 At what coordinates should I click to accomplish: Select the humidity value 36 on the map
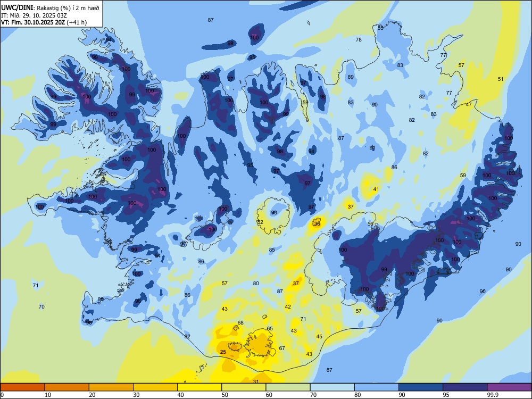(x=317, y=223)
